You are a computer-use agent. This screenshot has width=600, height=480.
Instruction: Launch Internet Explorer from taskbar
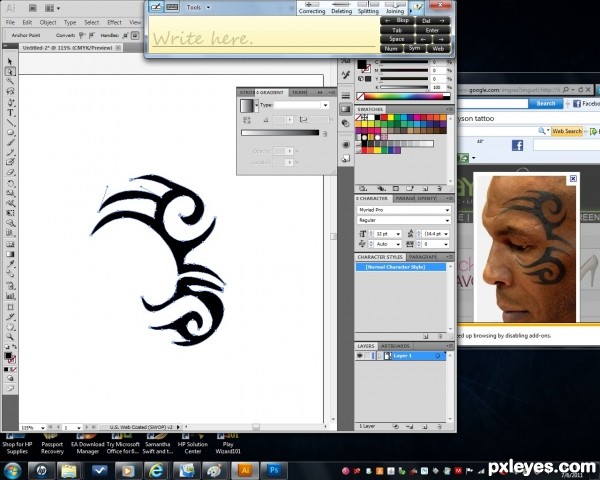[x=156, y=470]
